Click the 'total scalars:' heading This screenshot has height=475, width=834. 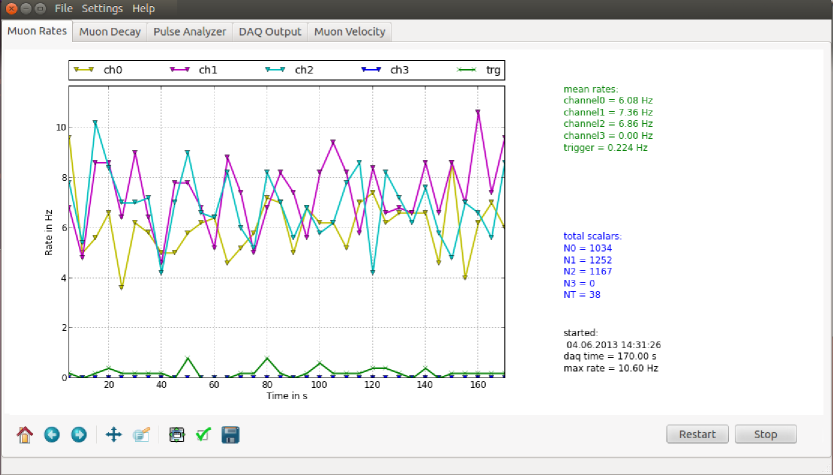coord(593,236)
